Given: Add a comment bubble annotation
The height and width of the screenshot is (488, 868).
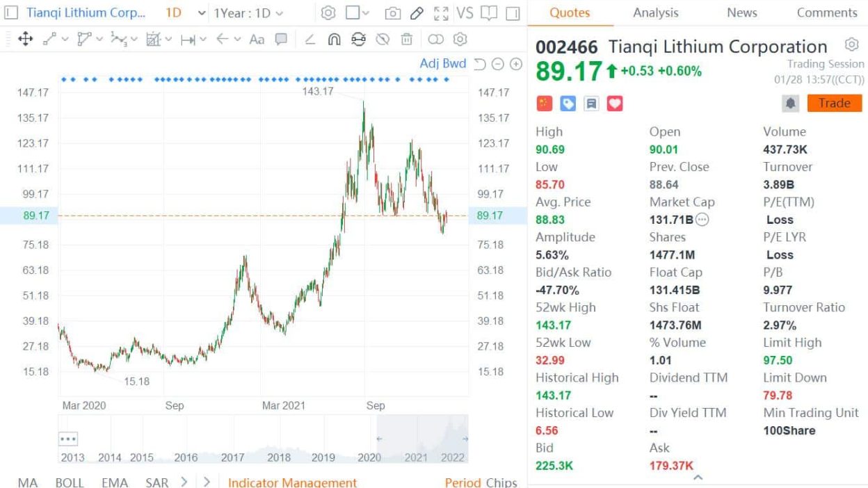Looking at the screenshot, I should (281, 40).
